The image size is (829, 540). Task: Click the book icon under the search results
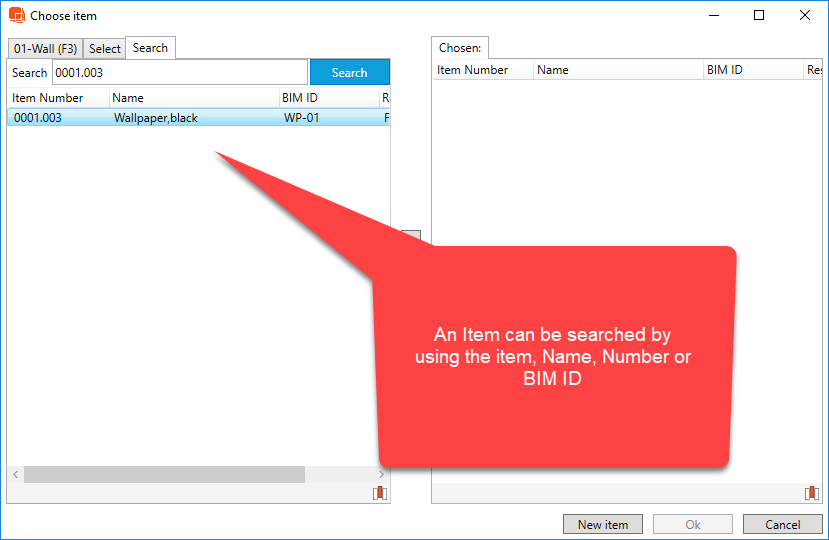[x=380, y=493]
